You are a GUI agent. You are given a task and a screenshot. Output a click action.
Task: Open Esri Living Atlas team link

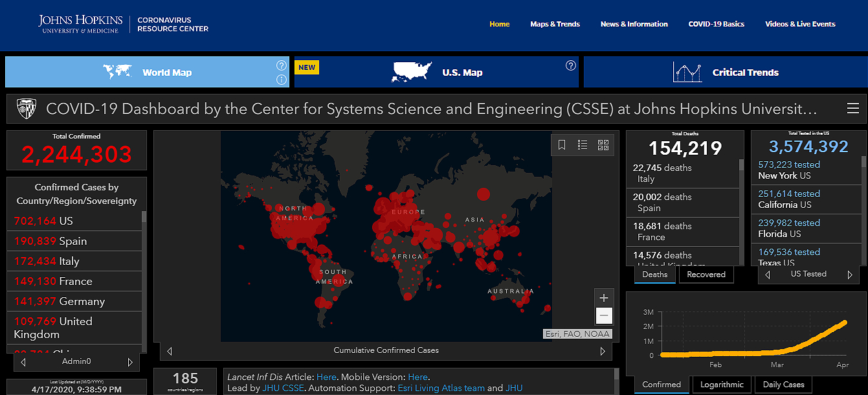[x=440, y=388]
